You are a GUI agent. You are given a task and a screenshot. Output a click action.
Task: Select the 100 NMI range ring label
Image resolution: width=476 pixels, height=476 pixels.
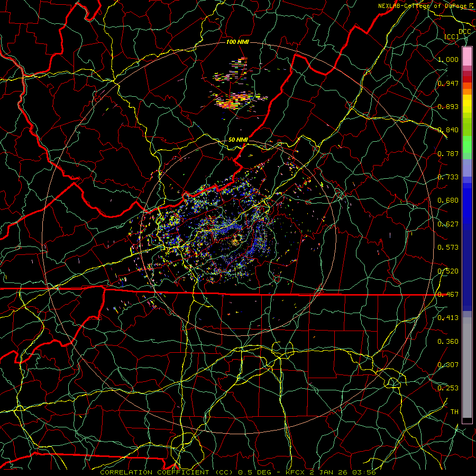pyautogui.click(x=237, y=42)
